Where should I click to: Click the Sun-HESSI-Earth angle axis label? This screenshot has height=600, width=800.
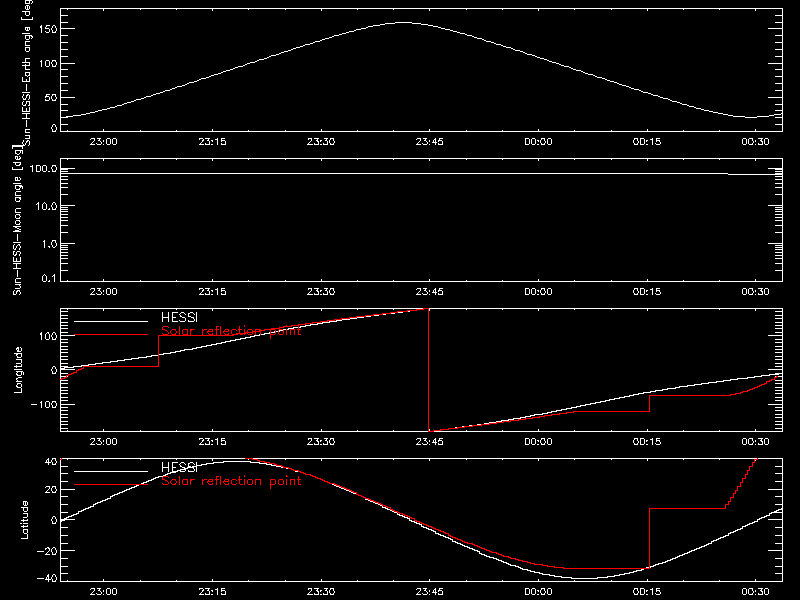28,71
